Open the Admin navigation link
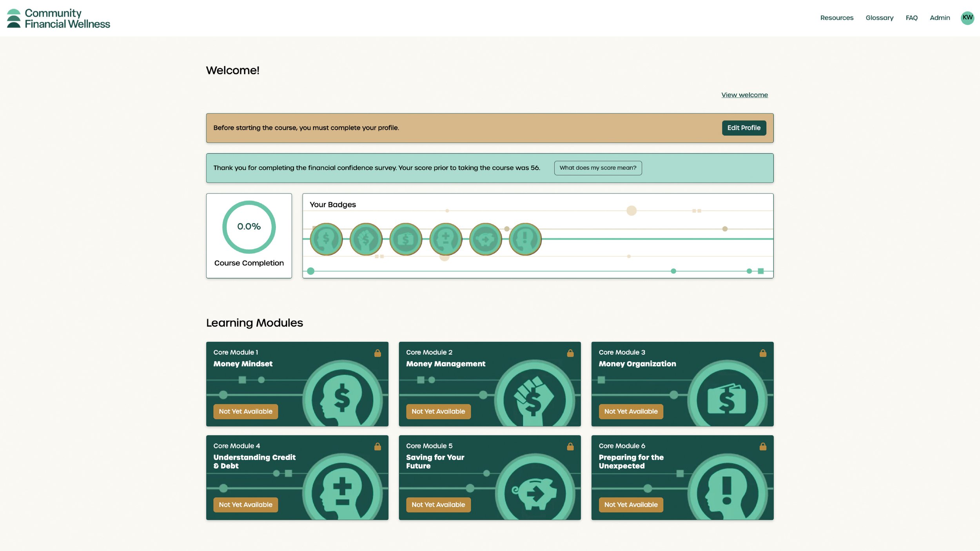 tap(940, 18)
